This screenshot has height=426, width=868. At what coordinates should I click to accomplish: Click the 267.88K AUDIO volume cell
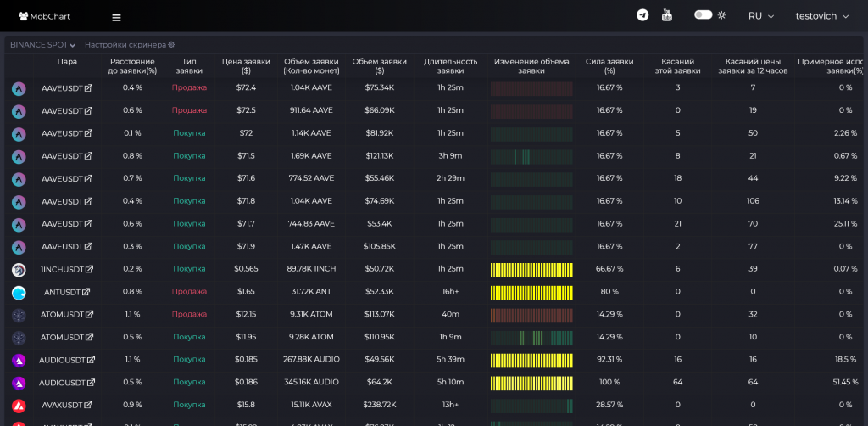(311, 360)
